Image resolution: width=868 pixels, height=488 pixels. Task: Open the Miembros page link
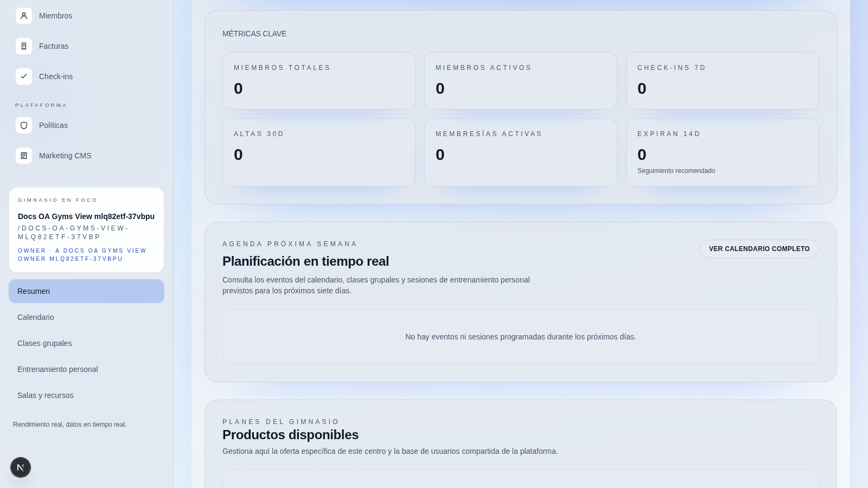[55, 16]
